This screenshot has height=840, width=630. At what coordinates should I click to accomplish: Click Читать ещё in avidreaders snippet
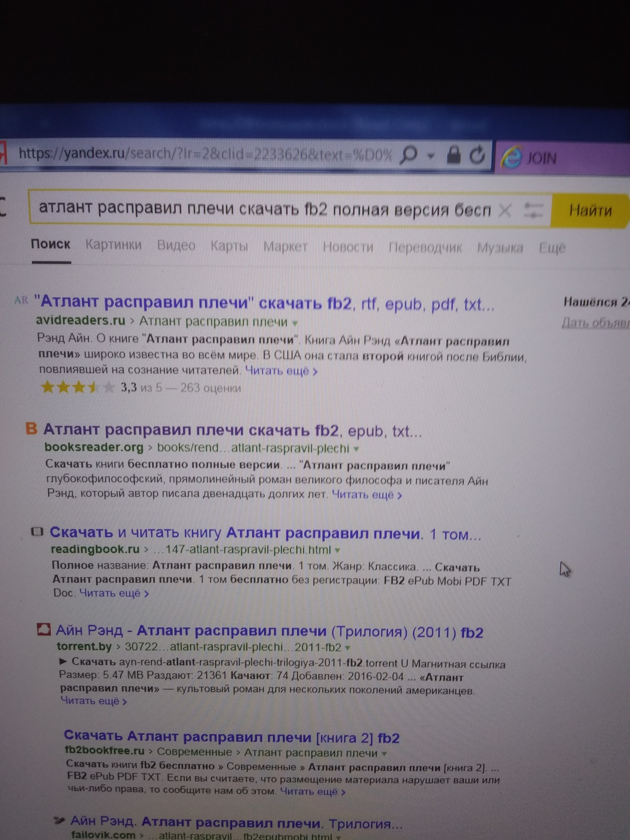[x=281, y=371]
